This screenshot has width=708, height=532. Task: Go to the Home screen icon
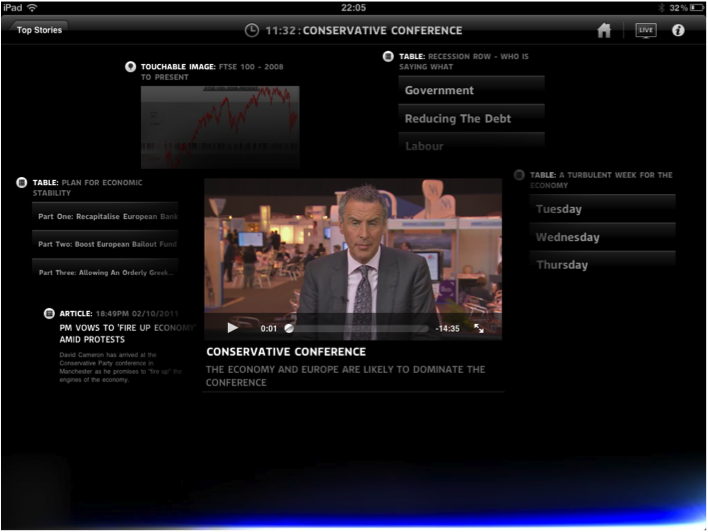click(604, 30)
